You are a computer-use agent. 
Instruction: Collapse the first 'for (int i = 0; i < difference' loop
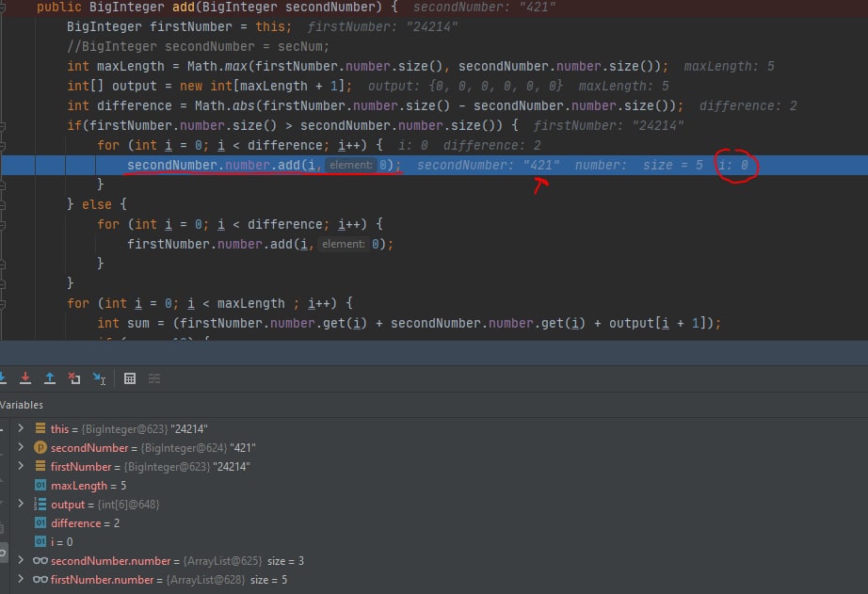(2, 146)
